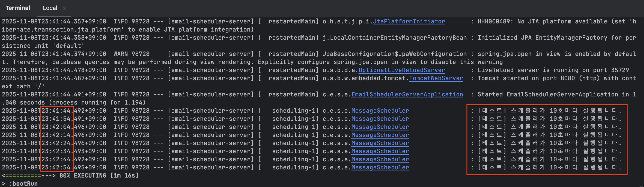
Task: Close the Local terminal tab
Action: (x=64, y=8)
